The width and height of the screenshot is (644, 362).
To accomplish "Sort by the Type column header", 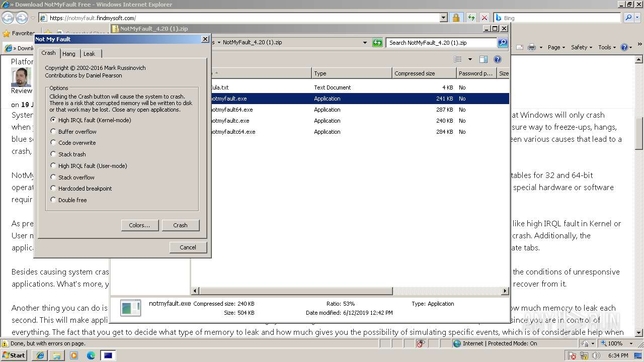I will pyautogui.click(x=352, y=73).
